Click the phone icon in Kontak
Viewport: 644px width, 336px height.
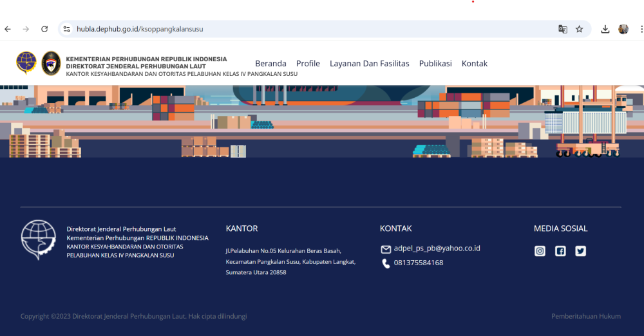coord(386,263)
